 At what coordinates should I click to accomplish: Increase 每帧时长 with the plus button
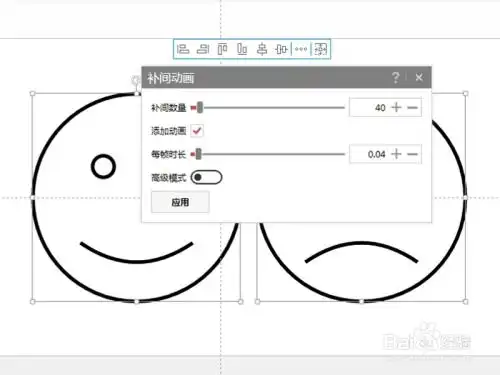click(x=396, y=154)
